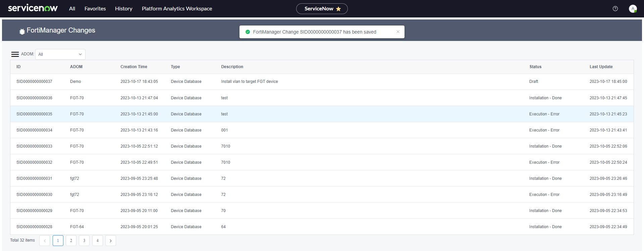This screenshot has width=644, height=251.
Task: Click the Type column header
Action: point(175,67)
